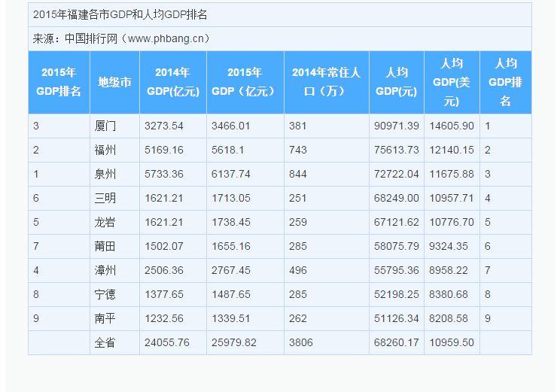Click the provincial population 3806
557x392 pixels.
pos(301,342)
